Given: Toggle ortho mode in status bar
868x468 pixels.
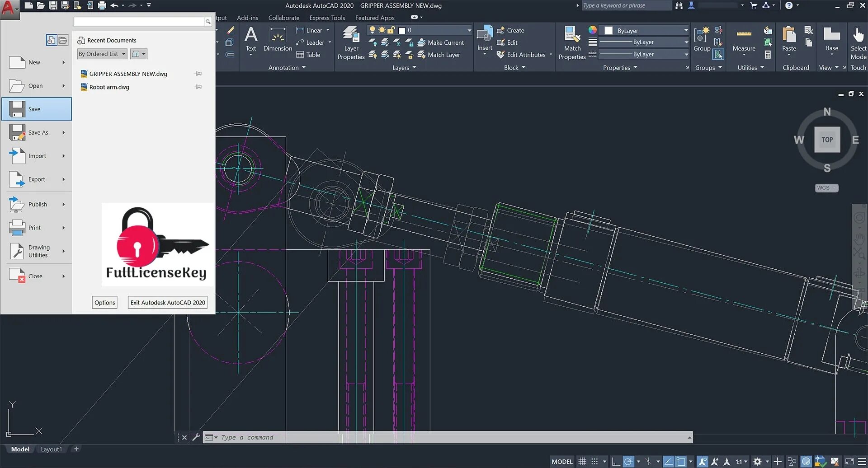Looking at the screenshot, I should 615,462.
